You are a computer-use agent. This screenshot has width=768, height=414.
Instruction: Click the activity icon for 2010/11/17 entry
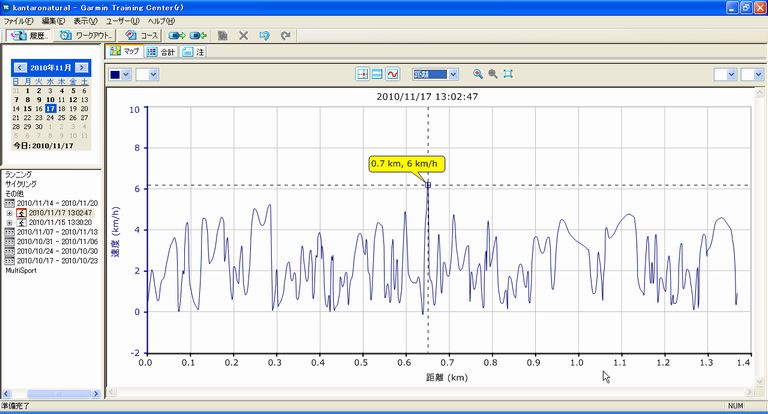21,213
